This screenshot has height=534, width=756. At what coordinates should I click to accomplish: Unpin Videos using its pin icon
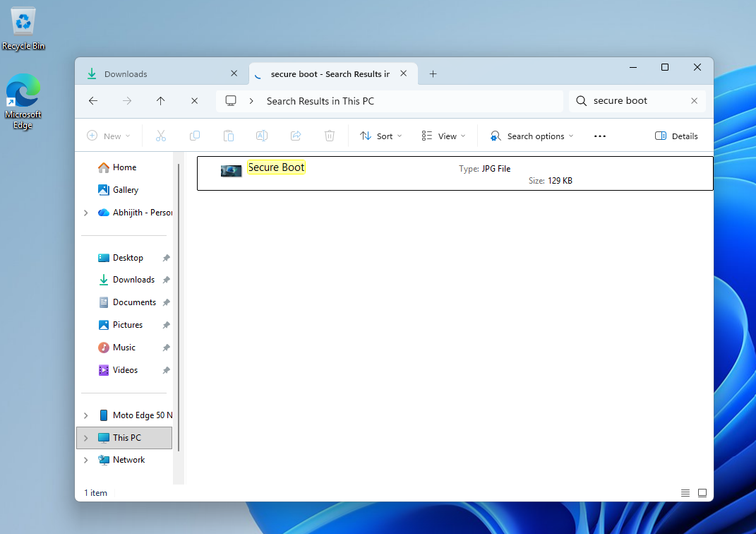(167, 370)
